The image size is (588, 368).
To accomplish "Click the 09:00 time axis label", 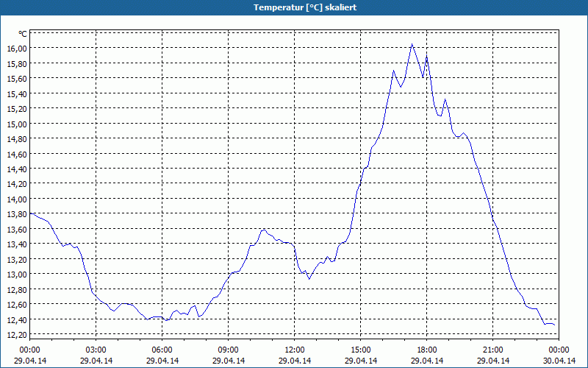I will tap(229, 350).
